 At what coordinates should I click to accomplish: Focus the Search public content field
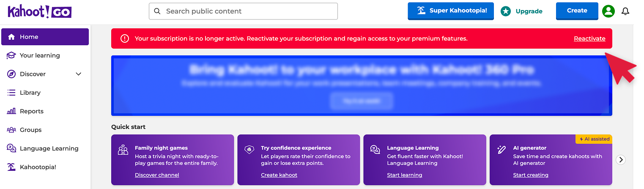click(x=243, y=11)
